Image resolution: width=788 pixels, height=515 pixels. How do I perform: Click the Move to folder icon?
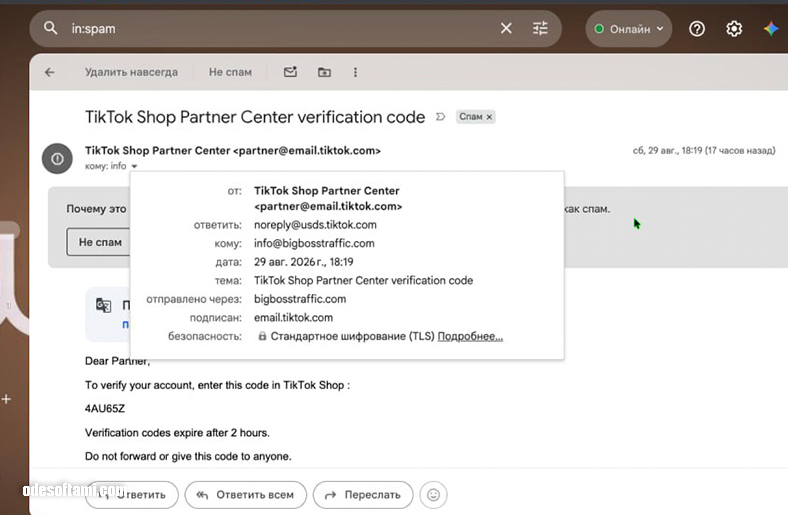(324, 72)
